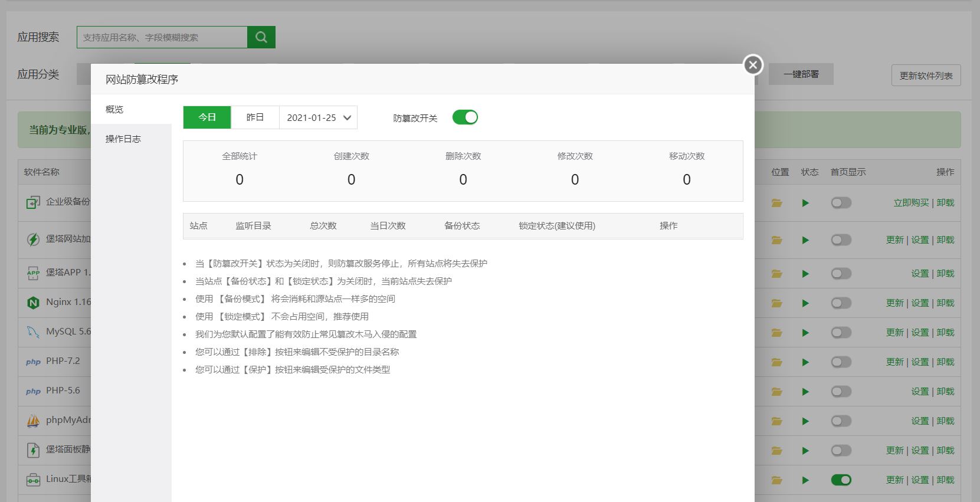Click the Nginx application icon

(x=33, y=303)
